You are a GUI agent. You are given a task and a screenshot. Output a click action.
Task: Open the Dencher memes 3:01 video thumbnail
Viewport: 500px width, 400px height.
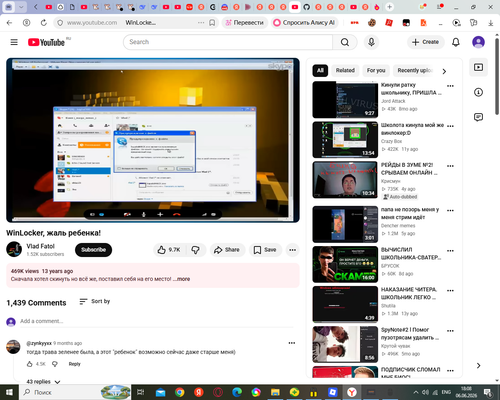(345, 224)
